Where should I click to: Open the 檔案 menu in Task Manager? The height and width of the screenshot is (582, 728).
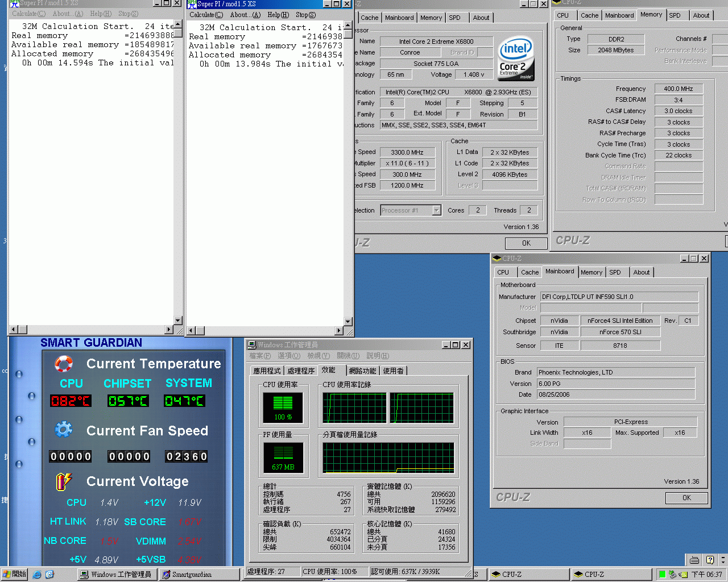pos(259,356)
